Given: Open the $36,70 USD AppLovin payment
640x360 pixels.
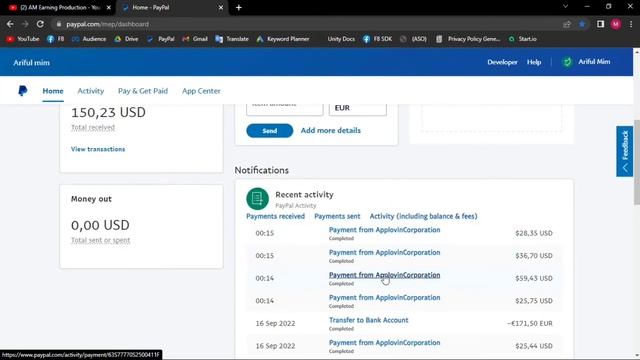Looking at the screenshot, I should (x=384, y=252).
